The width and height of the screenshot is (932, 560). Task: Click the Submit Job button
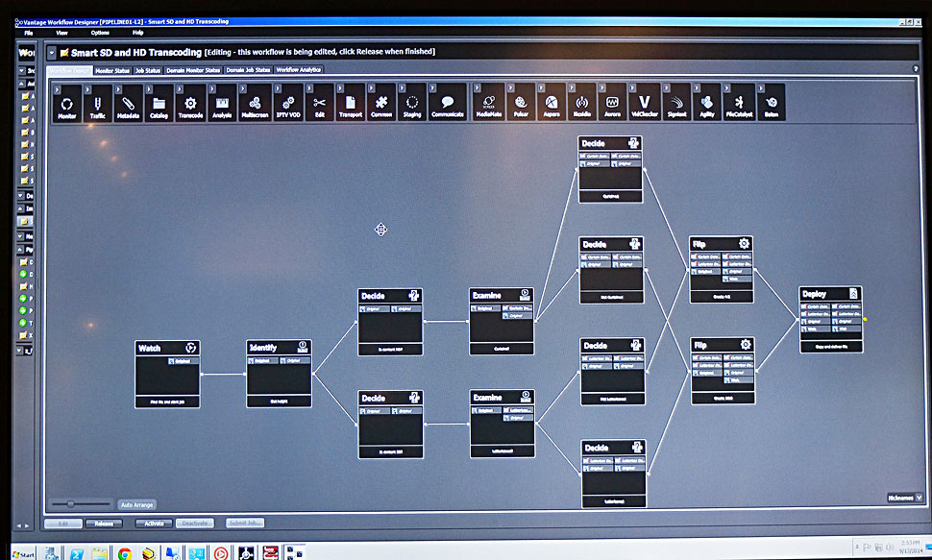point(245,523)
